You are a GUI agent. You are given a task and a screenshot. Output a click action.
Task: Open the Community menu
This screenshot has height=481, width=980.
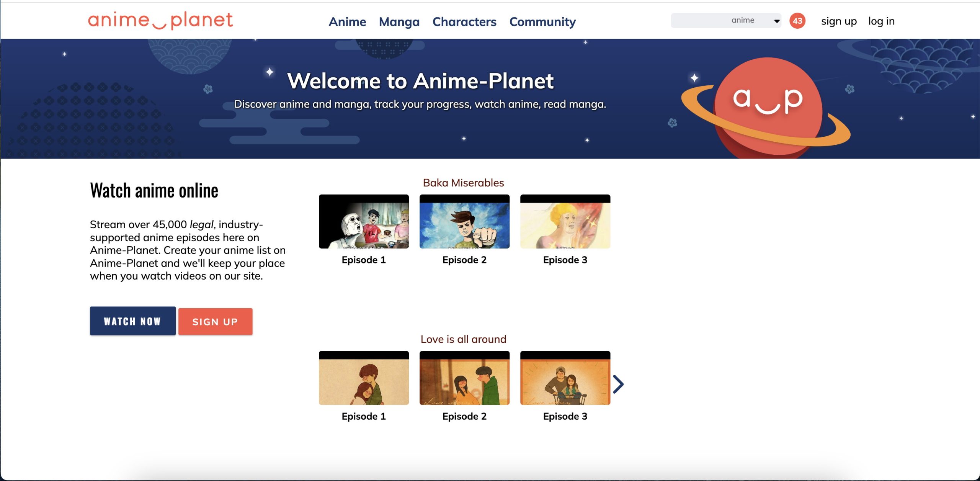pos(542,22)
